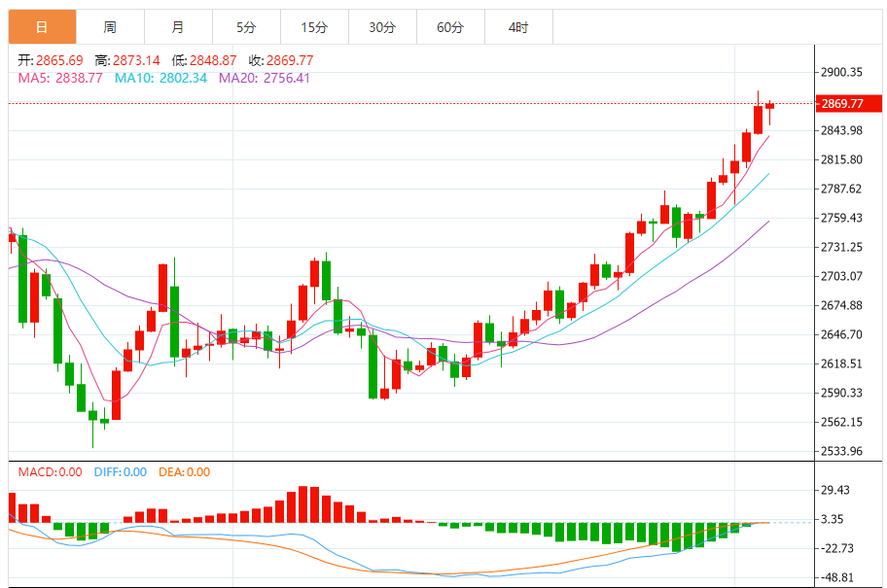Click the 开: 2865.69 opening price

click(51, 60)
